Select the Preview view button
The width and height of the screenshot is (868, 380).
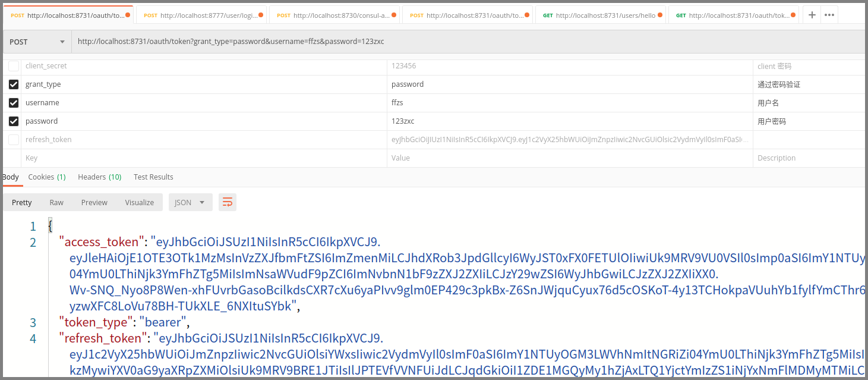click(94, 202)
